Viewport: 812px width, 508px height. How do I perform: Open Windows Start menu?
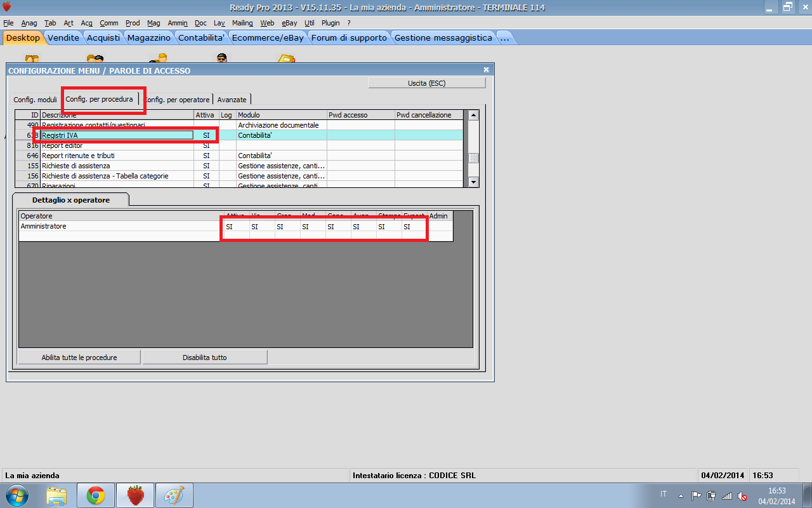point(15,495)
